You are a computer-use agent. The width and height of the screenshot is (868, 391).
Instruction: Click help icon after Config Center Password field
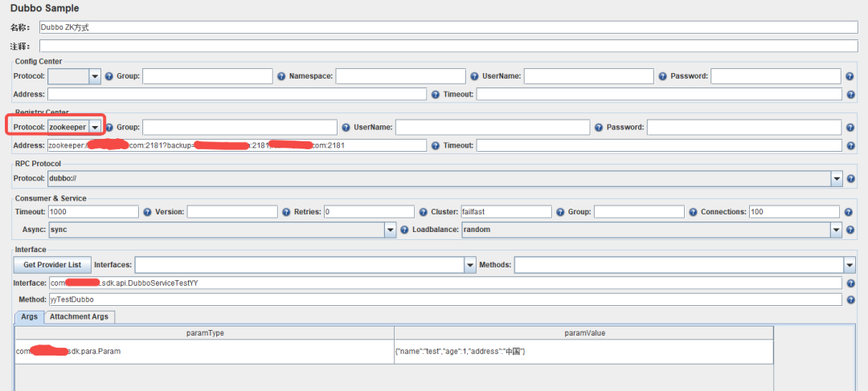click(850, 76)
